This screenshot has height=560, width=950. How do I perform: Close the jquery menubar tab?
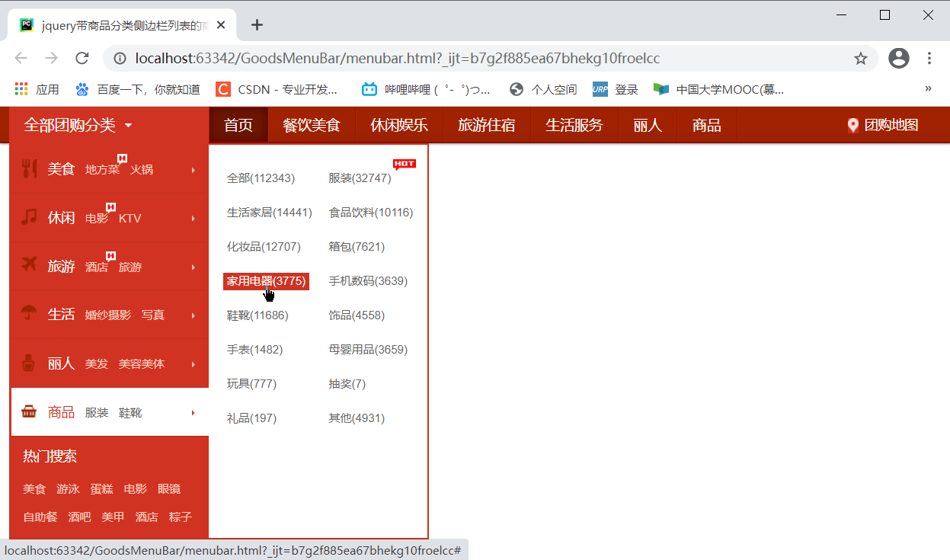(x=221, y=24)
